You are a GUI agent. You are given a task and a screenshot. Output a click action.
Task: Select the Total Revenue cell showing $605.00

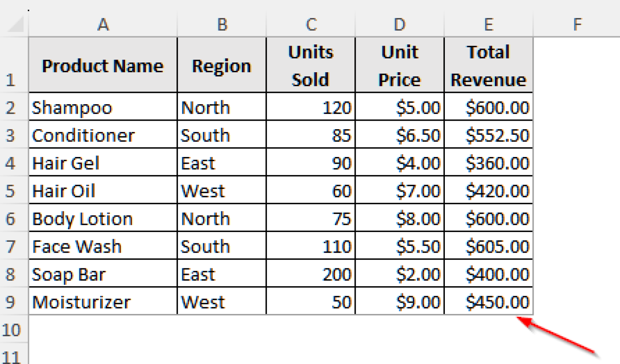(488, 246)
